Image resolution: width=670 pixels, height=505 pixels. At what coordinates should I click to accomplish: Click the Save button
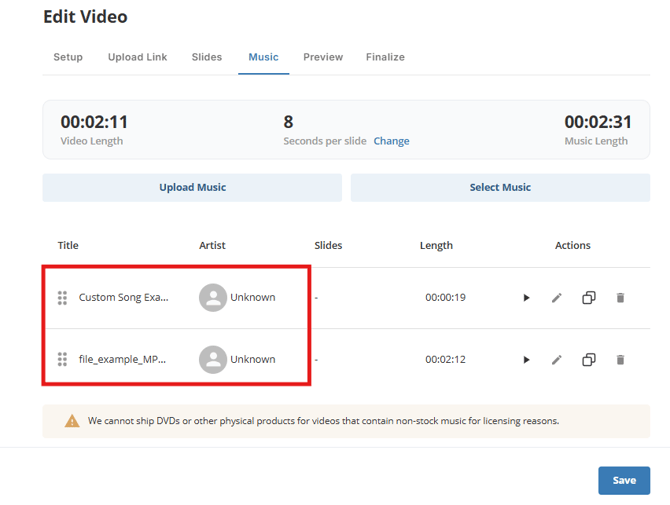tap(624, 480)
